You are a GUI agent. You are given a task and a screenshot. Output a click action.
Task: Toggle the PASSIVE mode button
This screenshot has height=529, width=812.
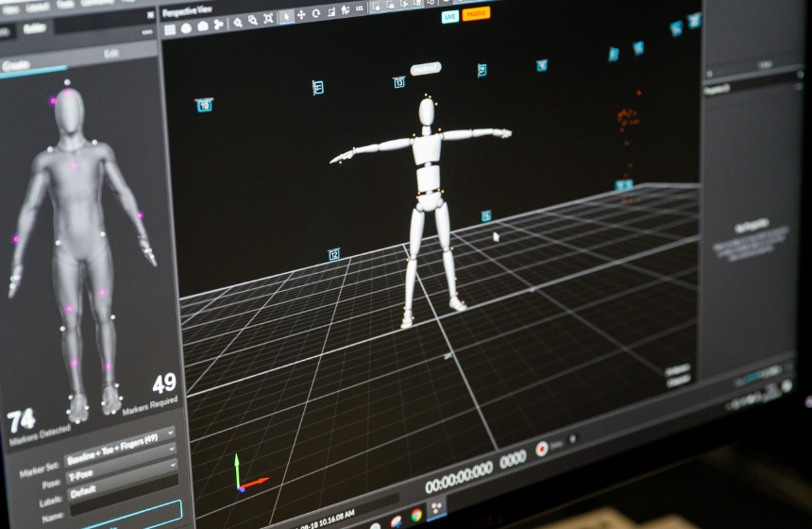pyautogui.click(x=476, y=13)
